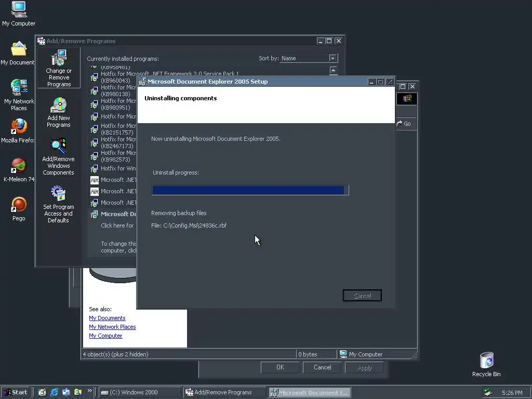Screen dimensions: 532x399
Task: Cancel the Document Explorer uninstall
Action: point(362,296)
